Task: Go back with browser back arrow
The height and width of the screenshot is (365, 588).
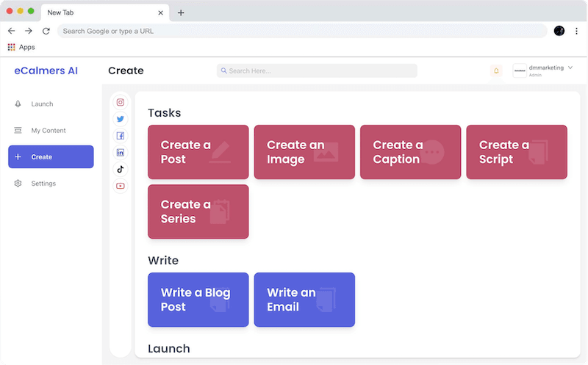Action: (11, 31)
